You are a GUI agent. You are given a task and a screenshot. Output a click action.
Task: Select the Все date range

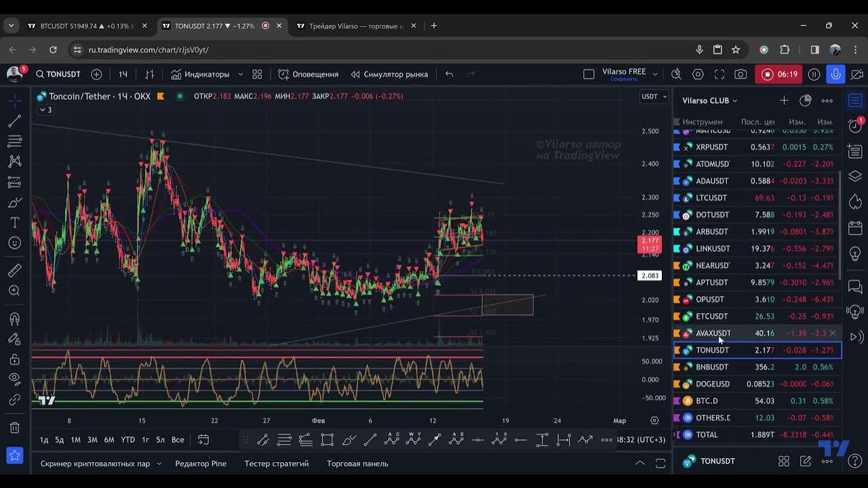[x=178, y=440]
